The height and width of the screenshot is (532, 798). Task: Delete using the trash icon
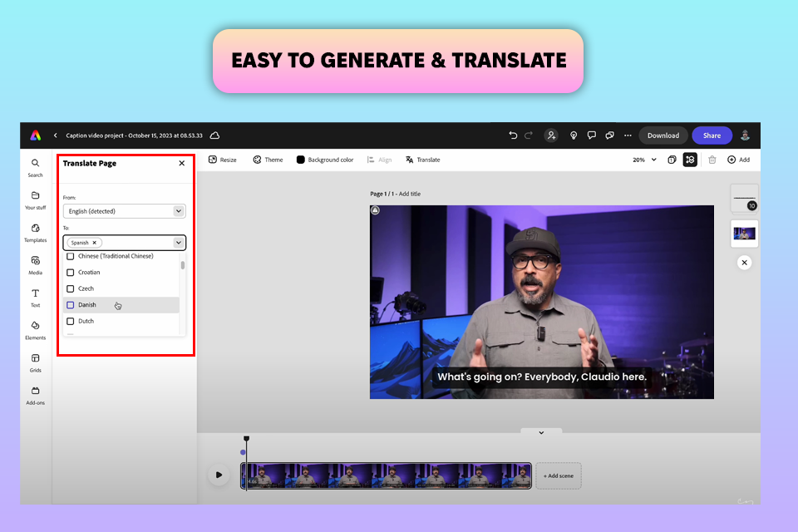[x=712, y=160]
